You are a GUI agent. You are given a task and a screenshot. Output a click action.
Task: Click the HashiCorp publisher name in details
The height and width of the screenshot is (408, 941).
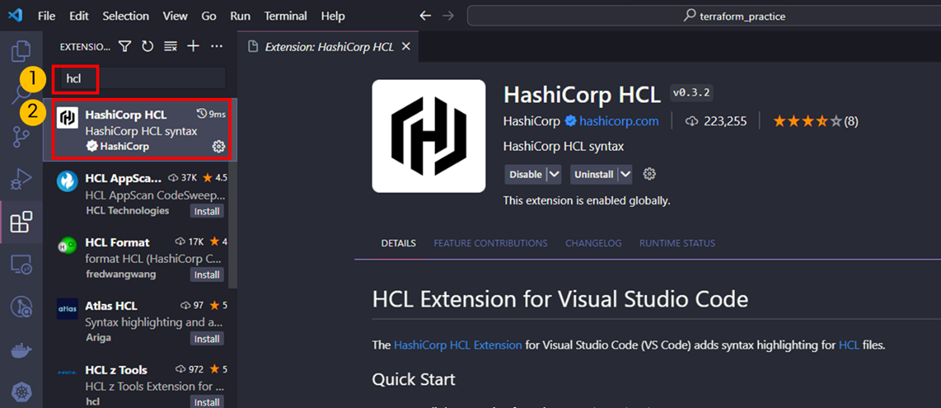(532, 121)
